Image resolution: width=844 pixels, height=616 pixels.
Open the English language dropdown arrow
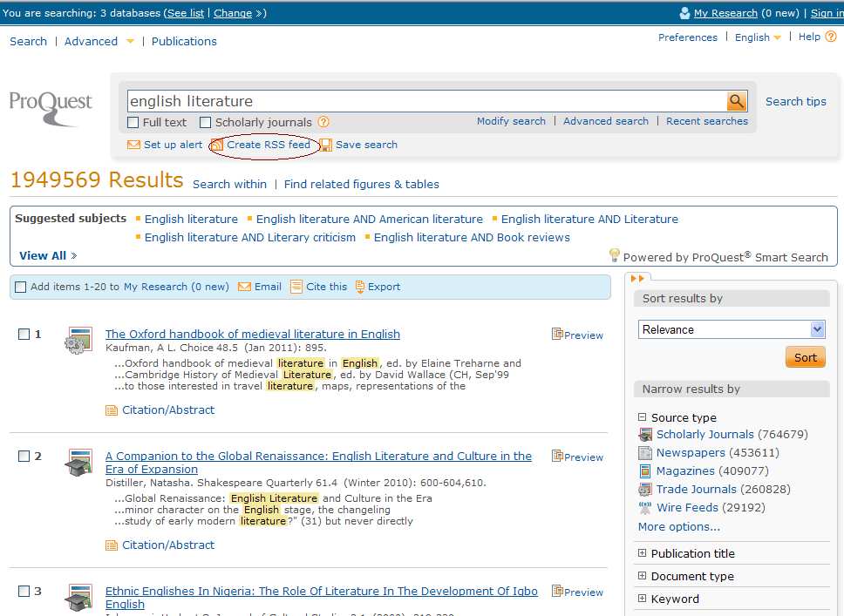[777, 37]
